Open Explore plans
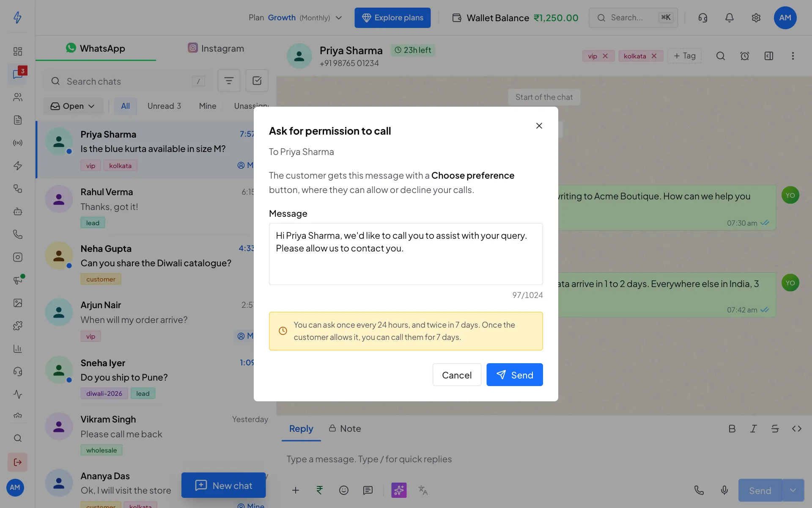Image resolution: width=812 pixels, height=508 pixels. (x=392, y=18)
